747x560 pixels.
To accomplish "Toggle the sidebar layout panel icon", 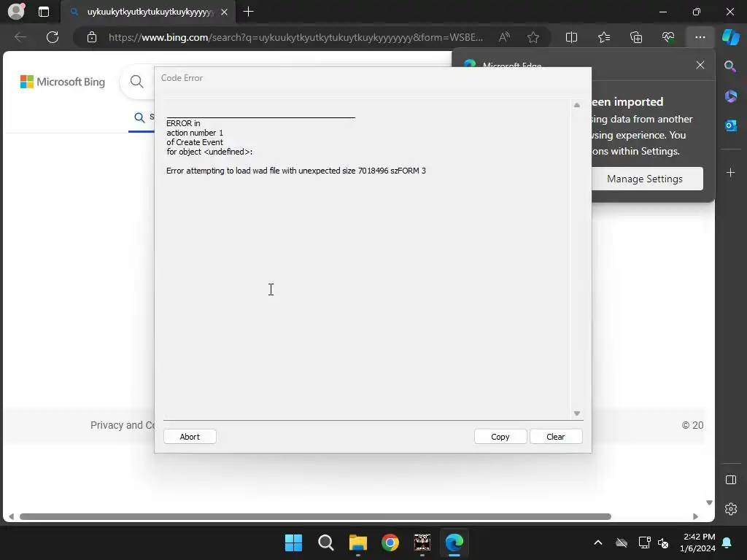I will (731, 480).
